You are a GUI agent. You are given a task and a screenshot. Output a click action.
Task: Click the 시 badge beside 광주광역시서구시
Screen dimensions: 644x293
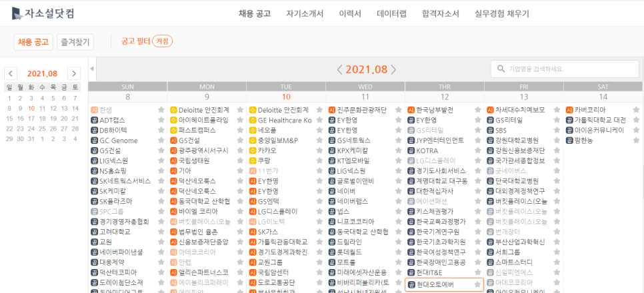click(x=173, y=150)
